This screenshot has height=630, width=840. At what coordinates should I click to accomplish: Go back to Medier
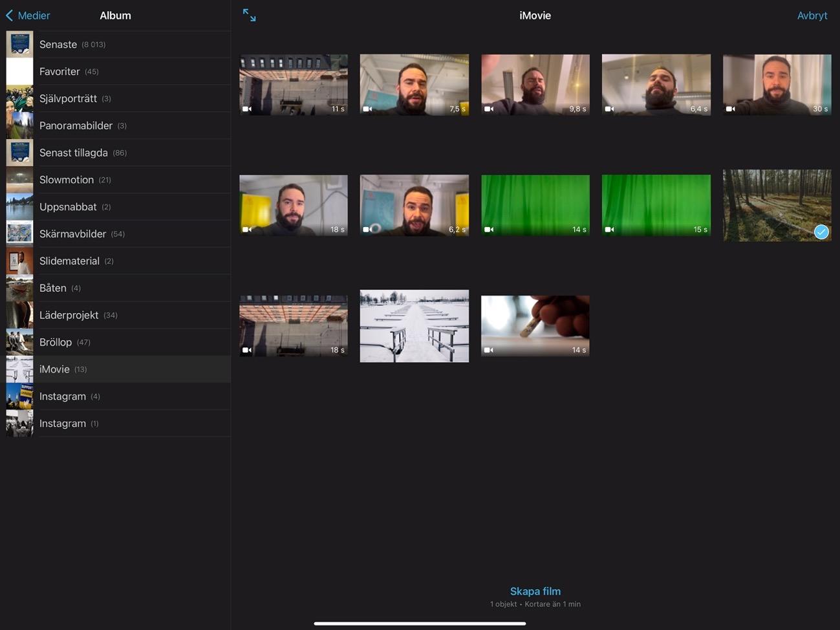28,16
